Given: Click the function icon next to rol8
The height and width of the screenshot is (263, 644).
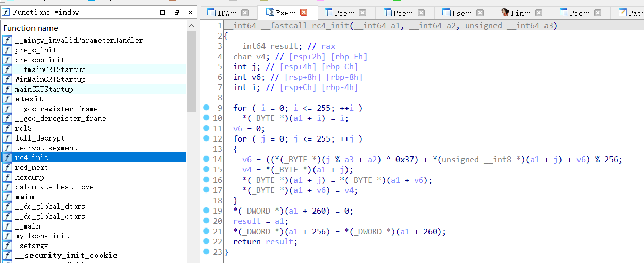Looking at the screenshot, I should click(7, 128).
